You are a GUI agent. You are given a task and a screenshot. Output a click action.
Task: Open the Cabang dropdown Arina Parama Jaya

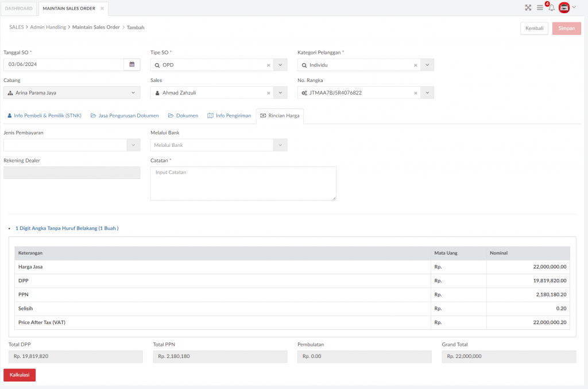tap(72, 92)
